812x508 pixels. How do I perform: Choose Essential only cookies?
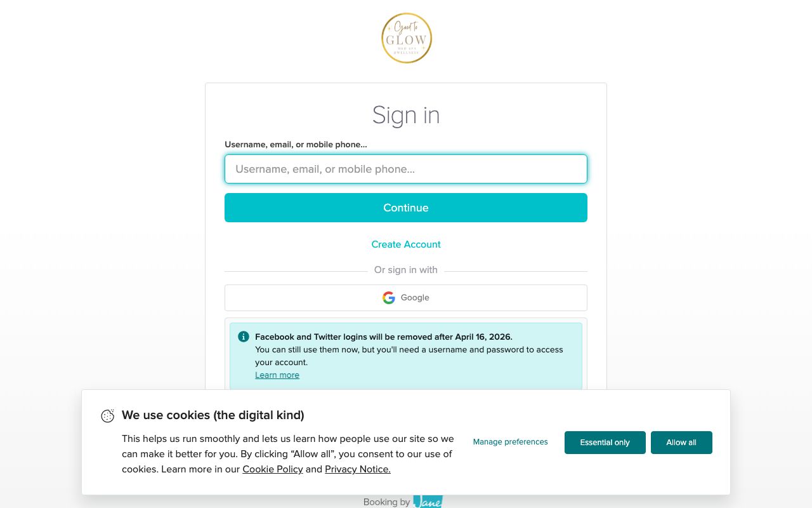[605, 443]
